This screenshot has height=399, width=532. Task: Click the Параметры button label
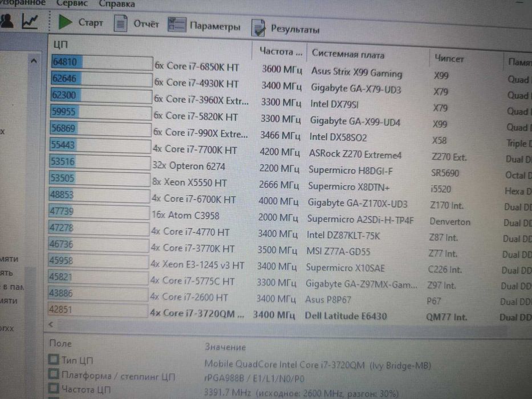(215, 26)
